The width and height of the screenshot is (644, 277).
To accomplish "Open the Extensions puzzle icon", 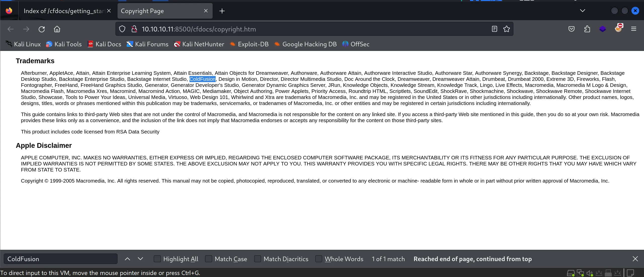I will (x=587, y=29).
